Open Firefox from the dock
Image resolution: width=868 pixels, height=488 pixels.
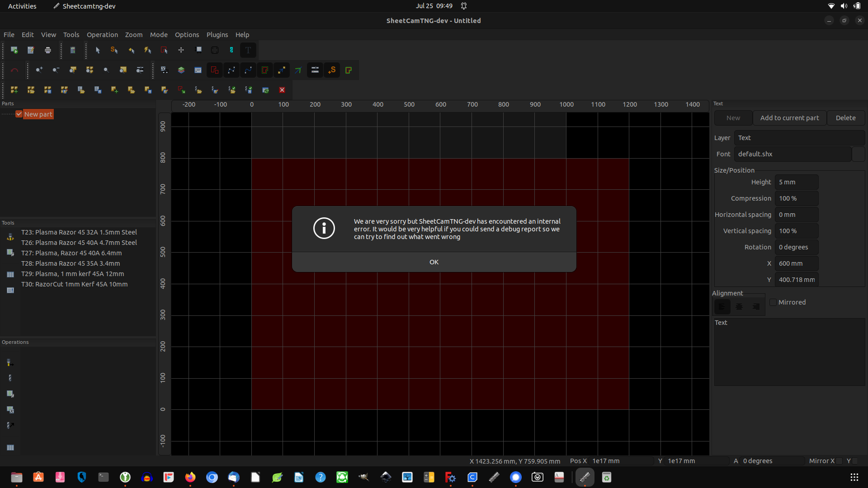pos(190,477)
